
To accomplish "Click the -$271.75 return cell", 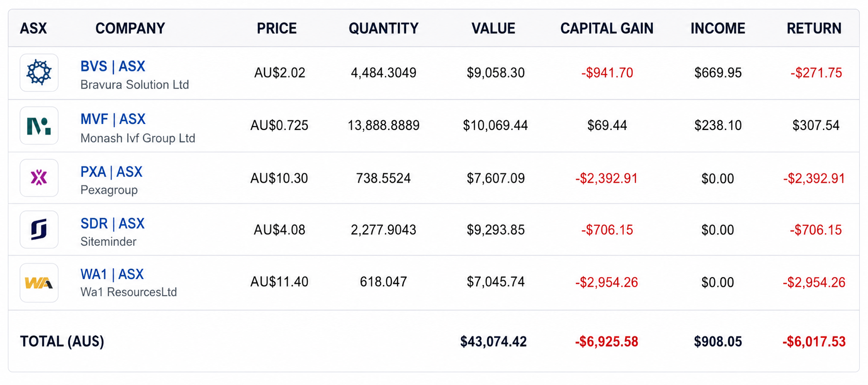I will [x=816, y=73].
